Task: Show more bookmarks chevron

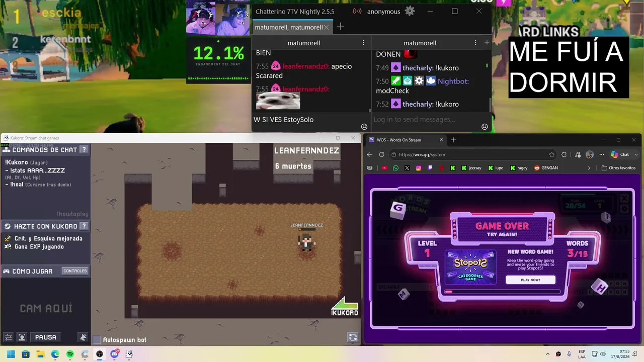Action: (589, 168)
